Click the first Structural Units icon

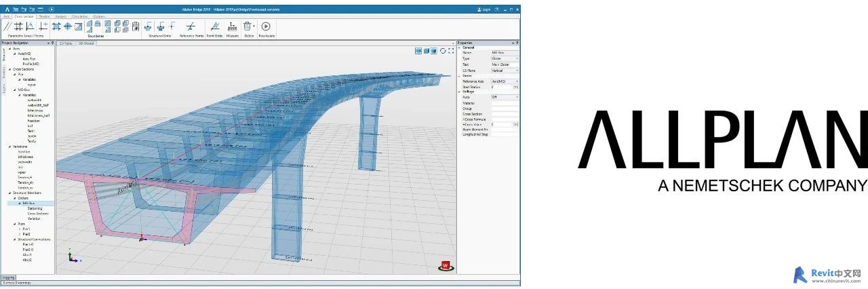click(149, 26)
